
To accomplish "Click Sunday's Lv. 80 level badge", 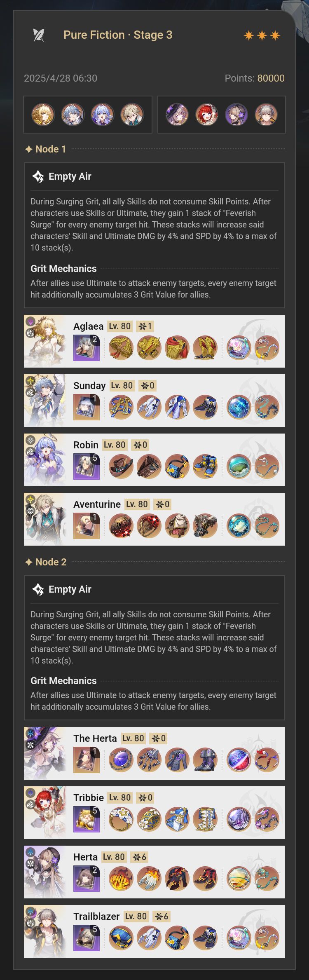I will coord(122,386).
